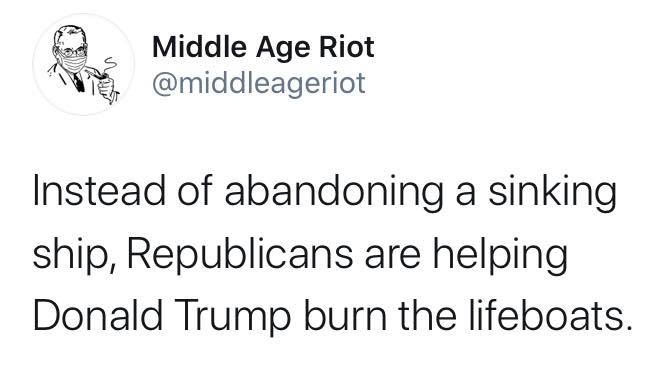The width and height of the screenshot is (661, 379).
Task: Click the word Trump in the tweet
Action: pyautogui.click(x=230, y=319)
